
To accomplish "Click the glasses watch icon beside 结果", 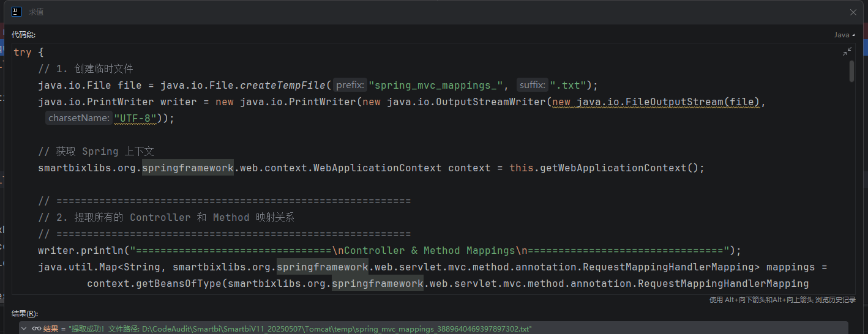I will [x=36, y=328].
